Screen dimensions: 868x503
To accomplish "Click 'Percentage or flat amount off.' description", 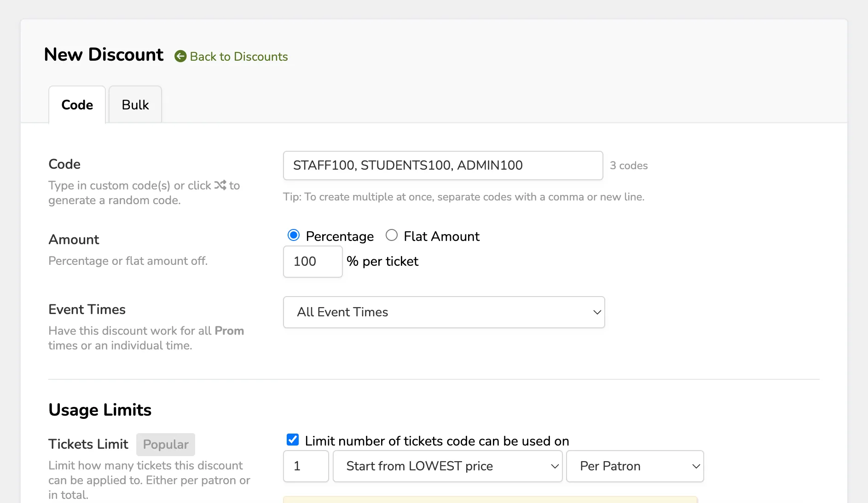I will (128, 261).
